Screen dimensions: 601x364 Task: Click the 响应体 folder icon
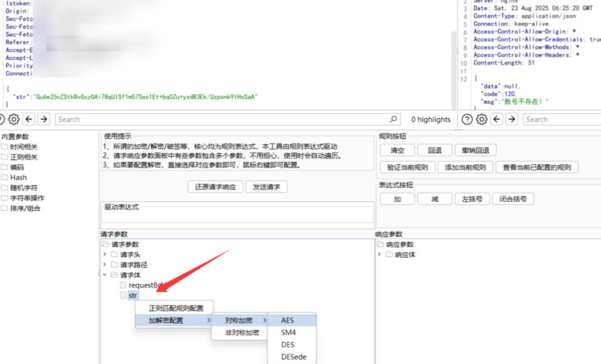(388, 253)
